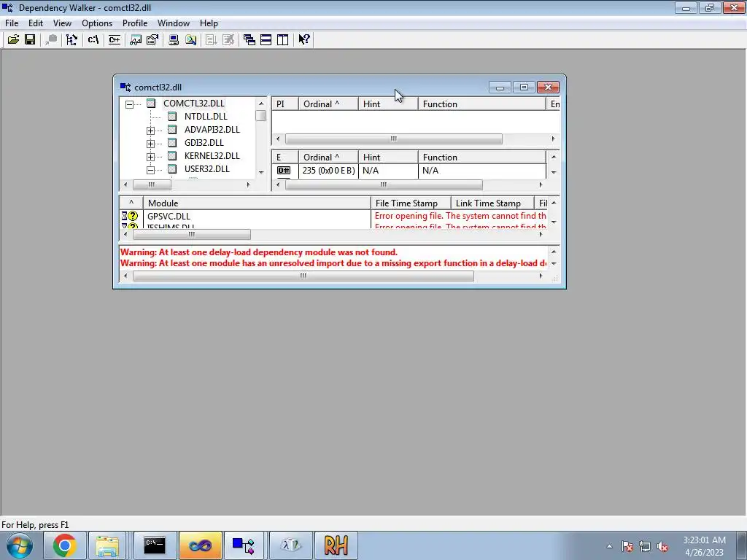Click GPSVC.DLL error opening file text

460,216
